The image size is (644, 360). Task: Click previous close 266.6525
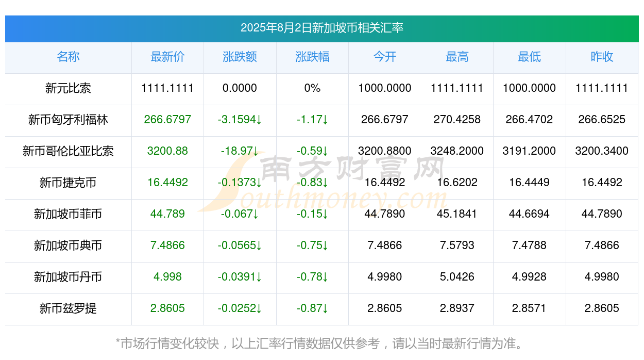coord(602,120)
